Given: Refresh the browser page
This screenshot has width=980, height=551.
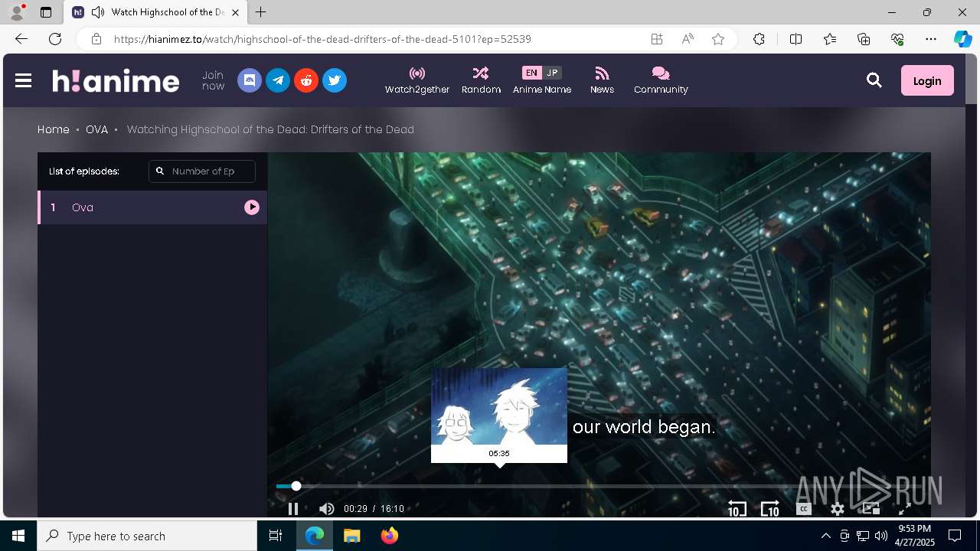Looking at the screenshot, I should pos(55,39).
